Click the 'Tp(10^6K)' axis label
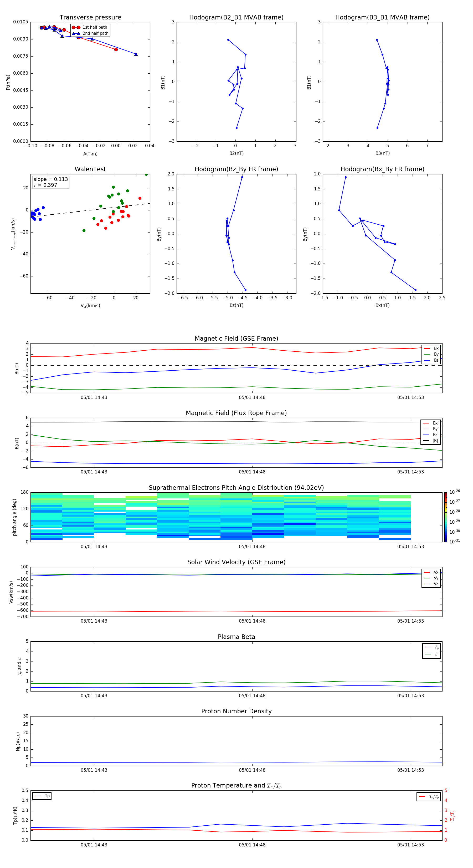This screenshot has height=868, width=473. 15,816
